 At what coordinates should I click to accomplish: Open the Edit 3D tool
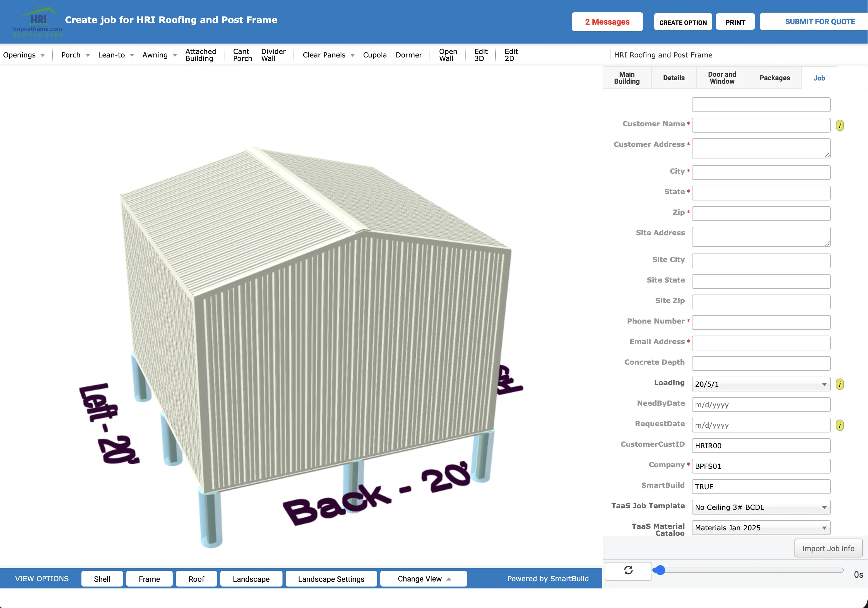(480, 55)
